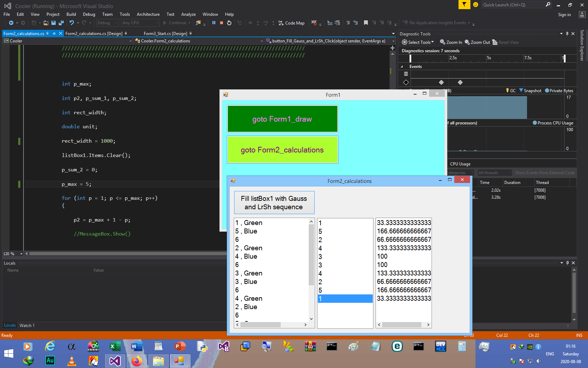The height and width of the screenshot is (368, 588).
Task: Click Sign in link
Action: coord(564,15)
